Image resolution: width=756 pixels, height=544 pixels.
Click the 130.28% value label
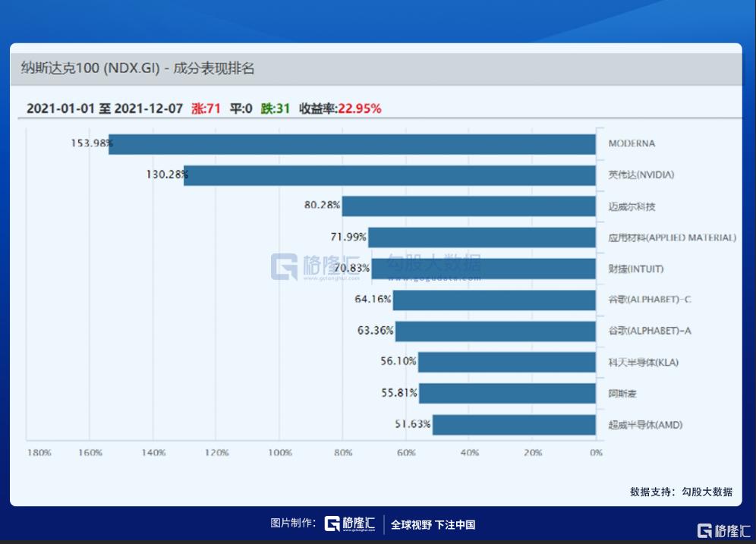click(167, 175)
